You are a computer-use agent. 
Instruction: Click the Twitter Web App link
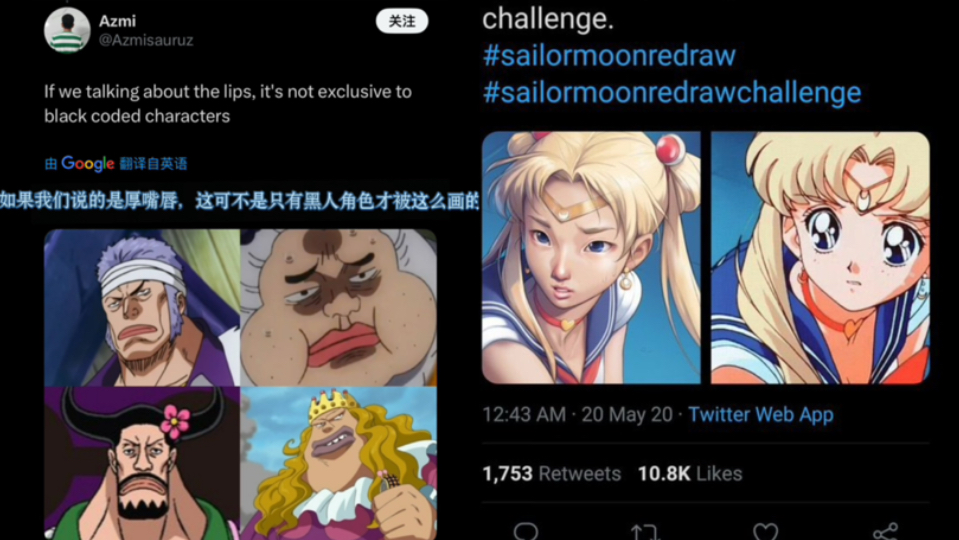[761, 415]
